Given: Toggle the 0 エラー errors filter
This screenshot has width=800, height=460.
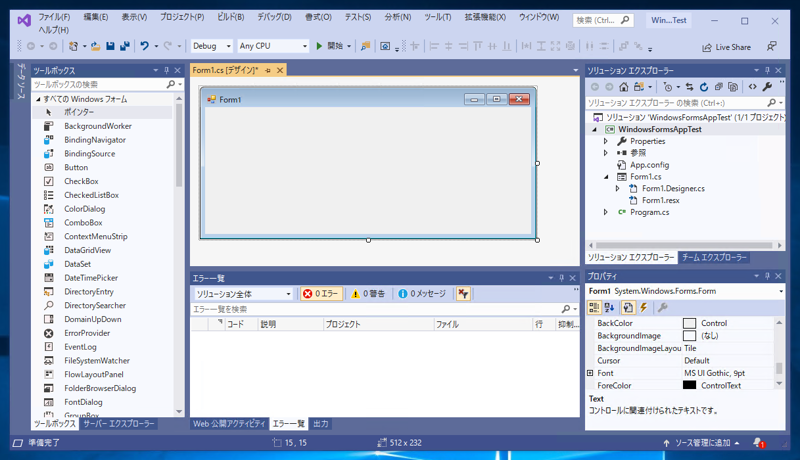Looking at the screenshot, I should [x=321, y=294].
